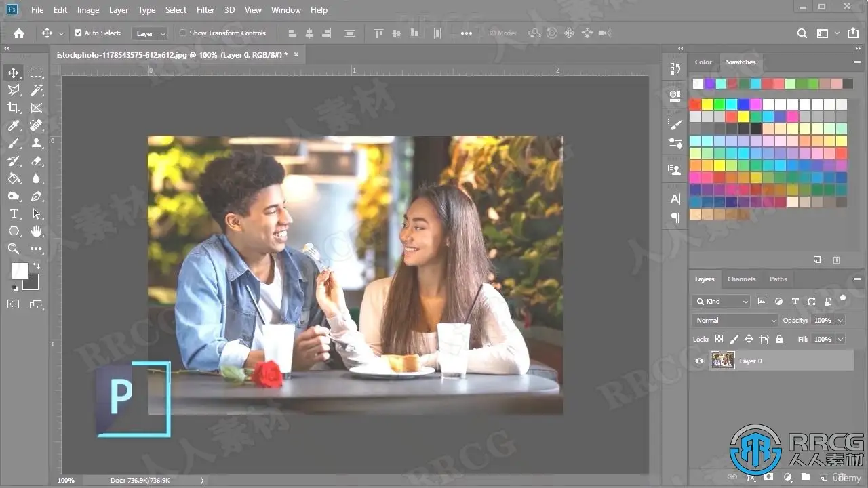Select the Zoom tool in toolbar

(x=14, y=249)
